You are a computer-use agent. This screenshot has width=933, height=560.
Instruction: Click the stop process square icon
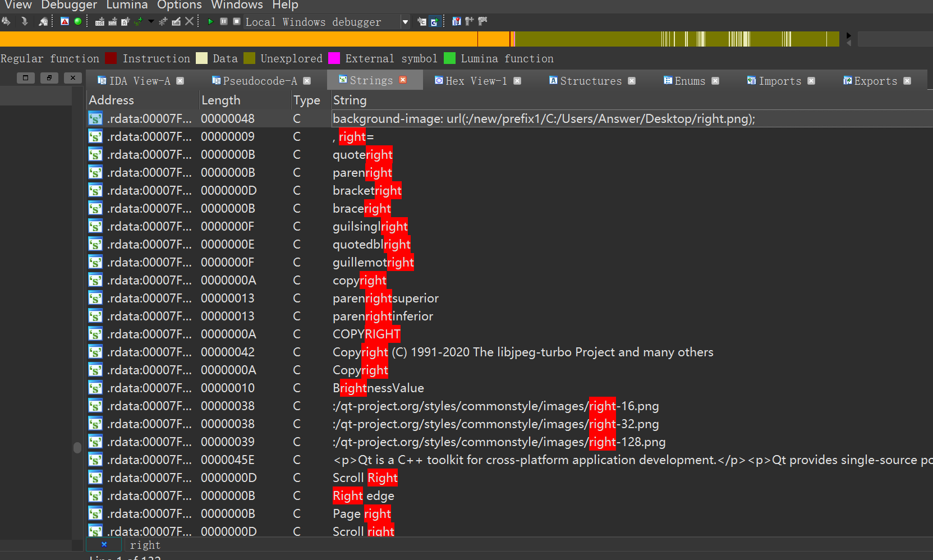[237, 21]
